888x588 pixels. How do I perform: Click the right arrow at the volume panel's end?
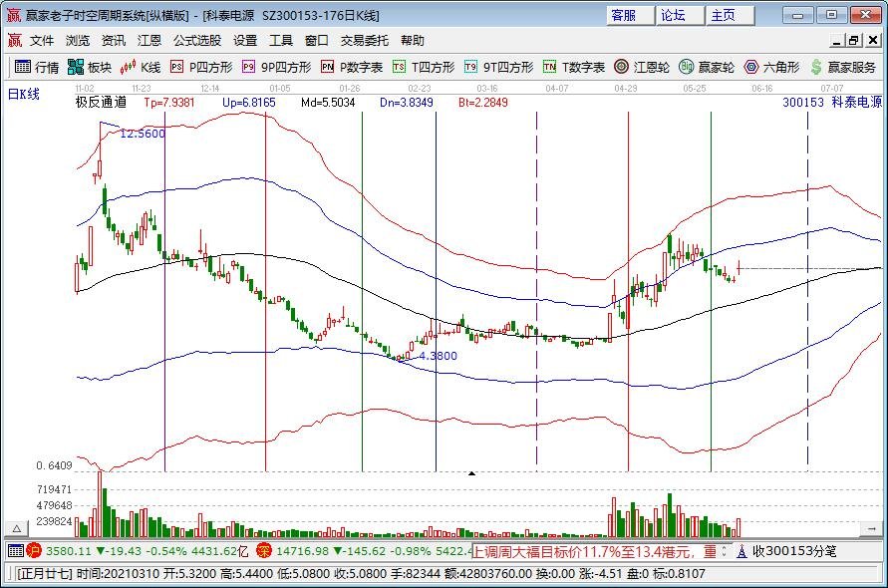(872, 528)
